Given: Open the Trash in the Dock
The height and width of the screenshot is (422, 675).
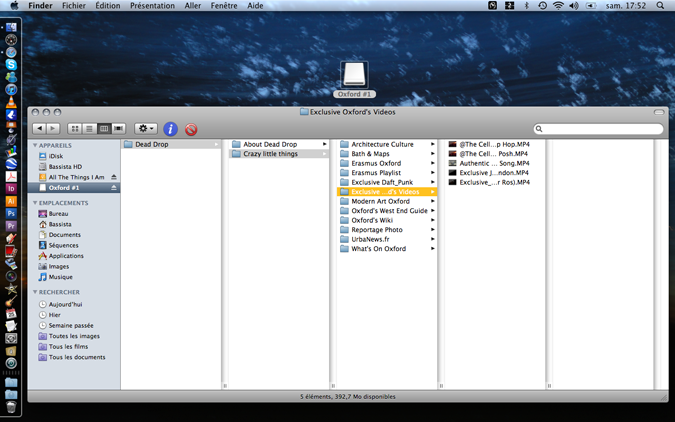Looking at the screenshot, I should point(11,407).
